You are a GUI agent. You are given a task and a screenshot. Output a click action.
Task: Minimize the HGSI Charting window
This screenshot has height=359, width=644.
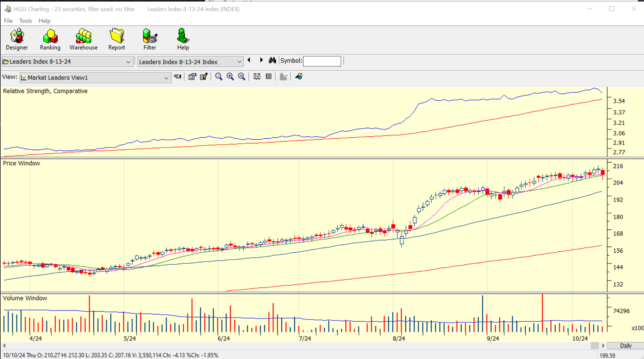[x=590, y=9]
